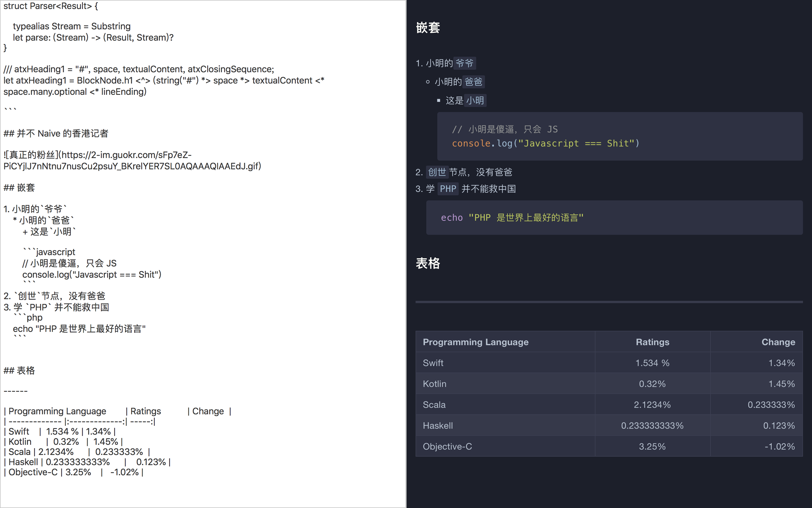Click the '2. `创世`节点' source line
This screenshot has width=812, height=508.
click(54, 296)
